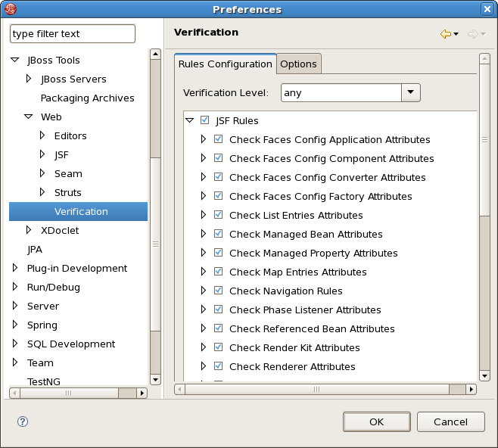Screen dimensions: 498x448
Task: Select the Rules Configuration tab
Action: [226, 64]
